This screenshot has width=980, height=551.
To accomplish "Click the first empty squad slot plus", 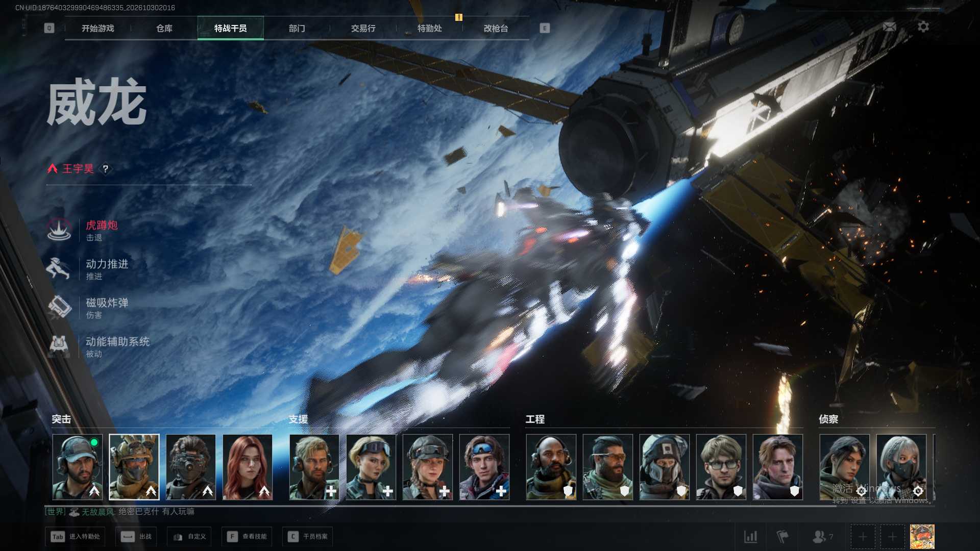I will 863,537.
